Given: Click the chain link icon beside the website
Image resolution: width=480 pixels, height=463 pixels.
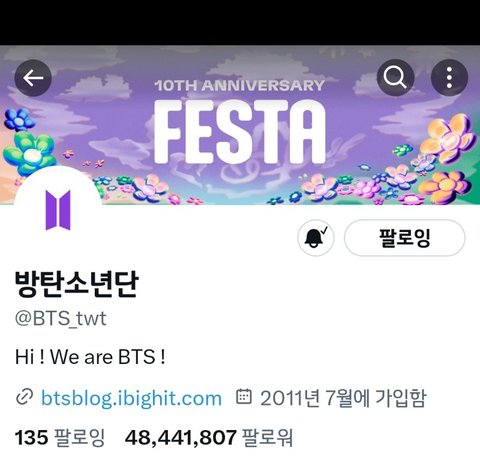Looking at the screenshot, I should pos(24,397).
